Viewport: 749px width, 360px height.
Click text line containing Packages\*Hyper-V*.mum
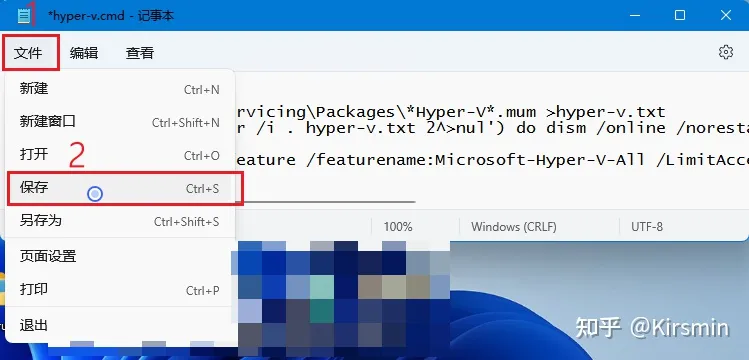tap(451, 112)
